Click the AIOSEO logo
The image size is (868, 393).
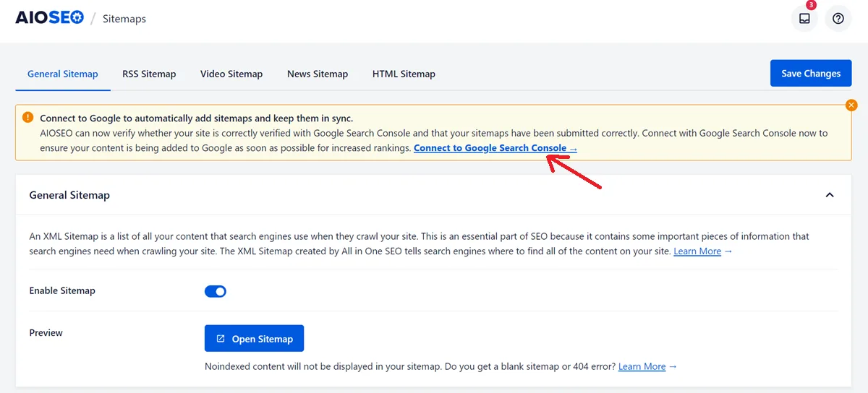[x=48, y=18]
